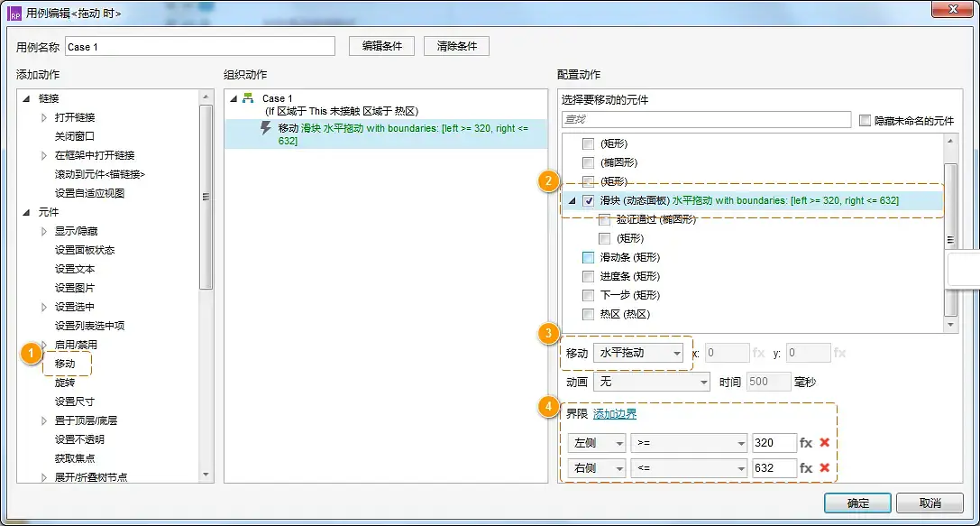Click the Axure RP logo in the title bar

(x=14, y=12)
